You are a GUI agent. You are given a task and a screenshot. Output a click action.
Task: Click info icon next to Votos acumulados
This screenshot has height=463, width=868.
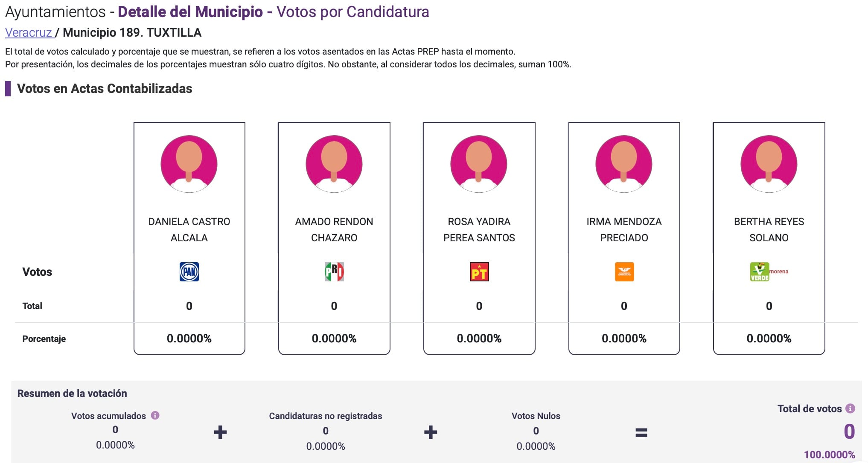pos(155,415)
